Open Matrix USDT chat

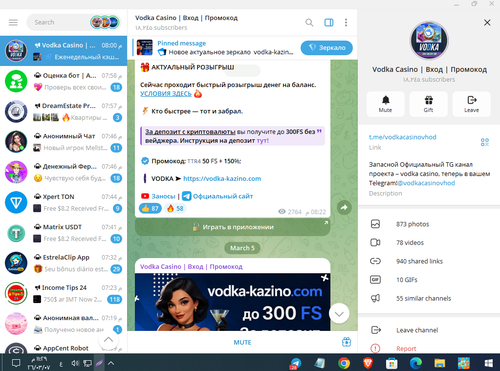pyautogui.click(x=63, y=233)
